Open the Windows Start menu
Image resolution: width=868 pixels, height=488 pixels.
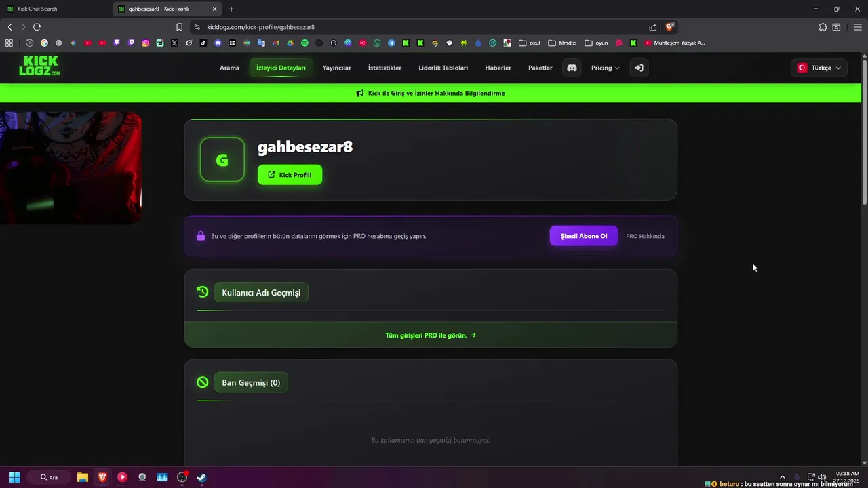coord(14,477)
